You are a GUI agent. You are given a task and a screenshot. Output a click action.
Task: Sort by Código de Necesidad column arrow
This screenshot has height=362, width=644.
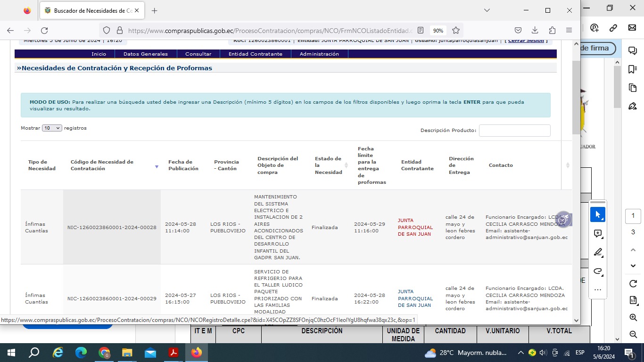click(157, 166)
